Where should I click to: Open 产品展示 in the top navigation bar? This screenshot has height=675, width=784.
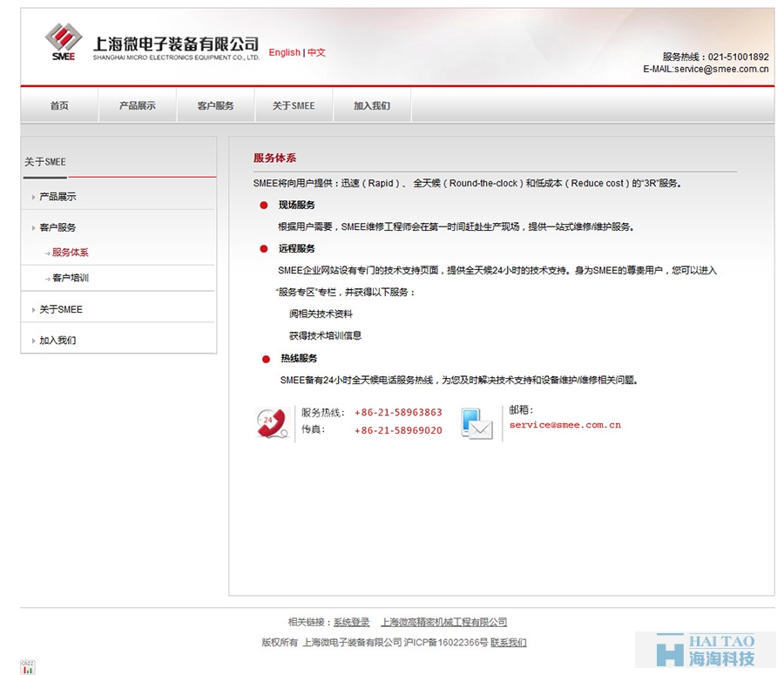[x=138, y=105]
